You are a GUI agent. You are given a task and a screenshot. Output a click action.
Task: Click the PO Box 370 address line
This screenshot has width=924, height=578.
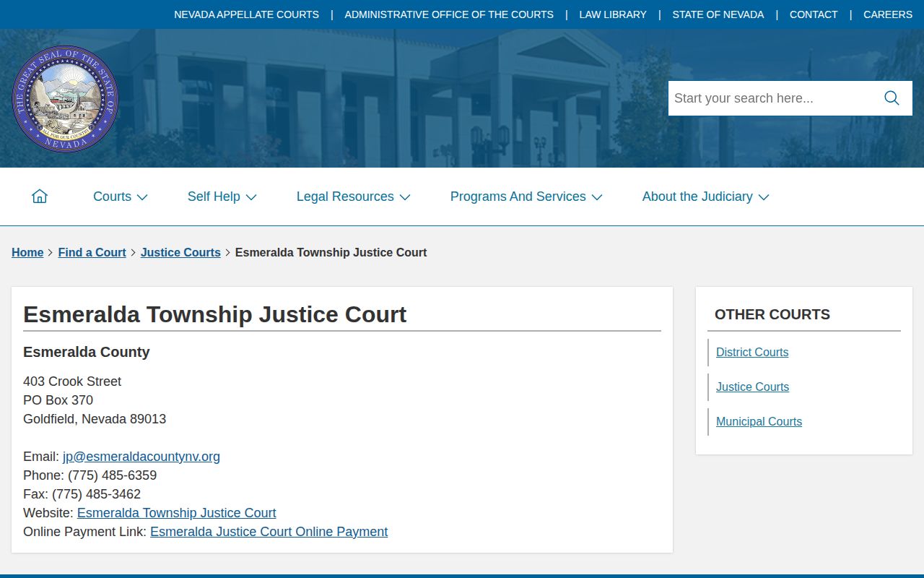pos(58,400)
